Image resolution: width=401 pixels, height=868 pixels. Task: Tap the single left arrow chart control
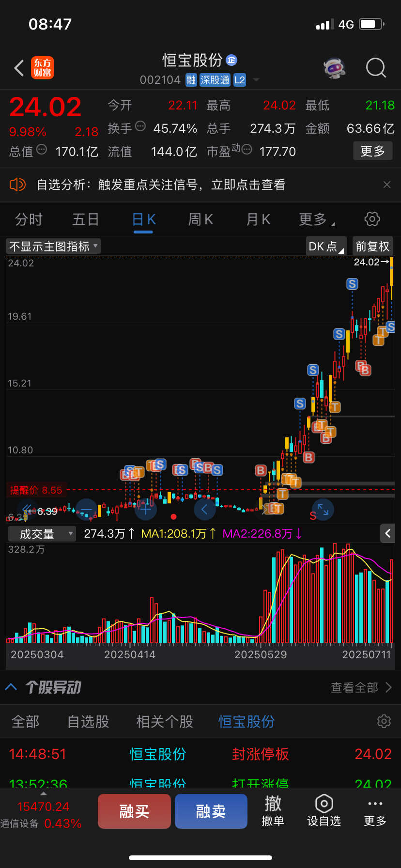204,510
